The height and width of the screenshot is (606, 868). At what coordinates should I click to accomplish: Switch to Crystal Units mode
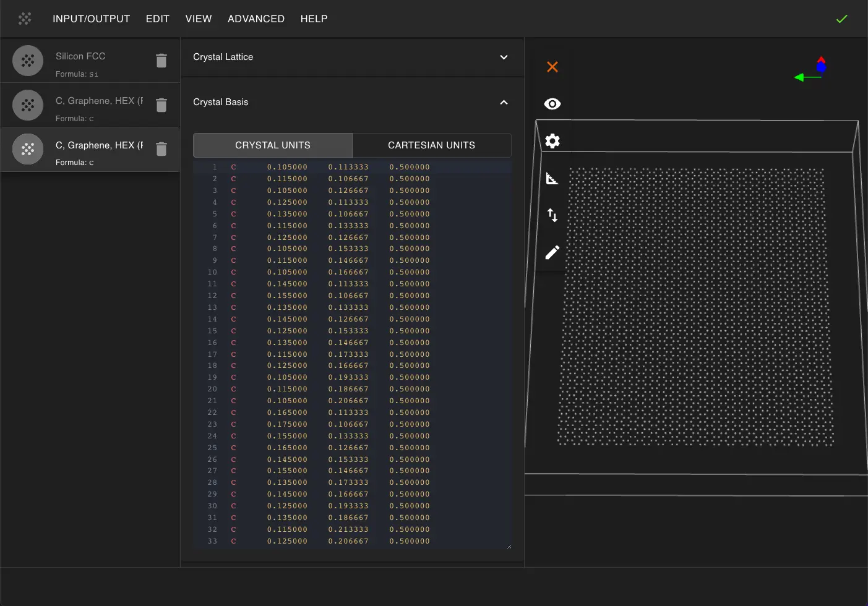click(273, 145)
